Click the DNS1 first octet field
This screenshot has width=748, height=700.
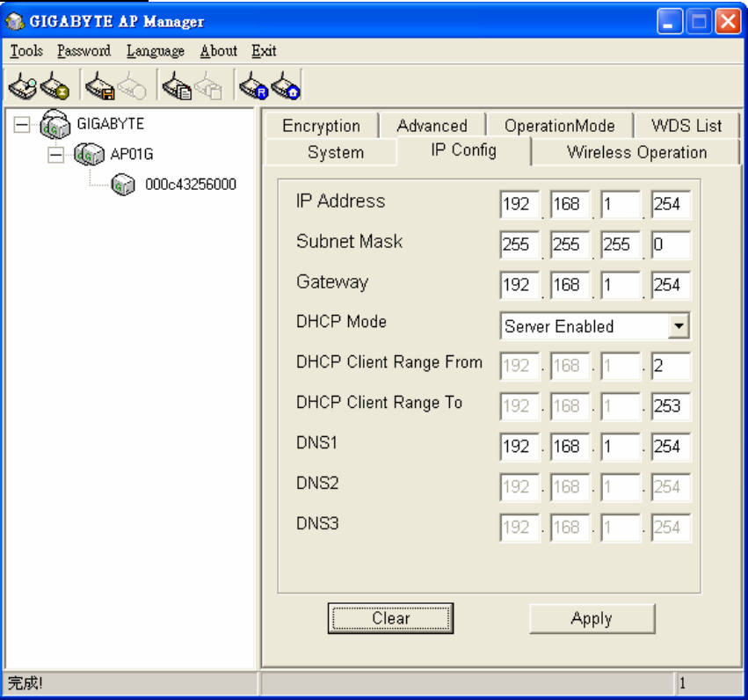click(519, 447)
